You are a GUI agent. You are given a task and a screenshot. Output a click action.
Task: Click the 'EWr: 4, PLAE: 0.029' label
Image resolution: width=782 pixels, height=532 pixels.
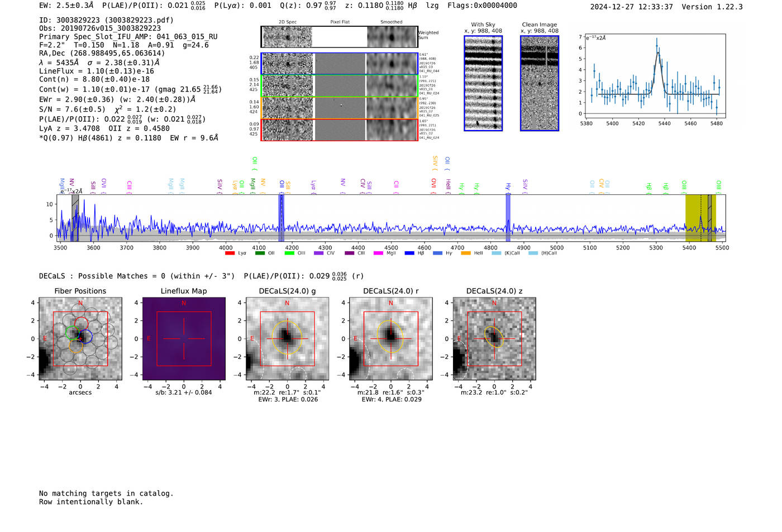(392, 400)
